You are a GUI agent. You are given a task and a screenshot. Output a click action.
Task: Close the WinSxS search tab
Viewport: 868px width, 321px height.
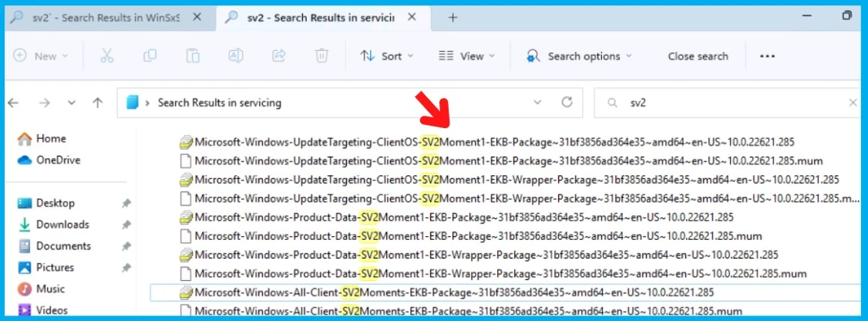[197, 17]
